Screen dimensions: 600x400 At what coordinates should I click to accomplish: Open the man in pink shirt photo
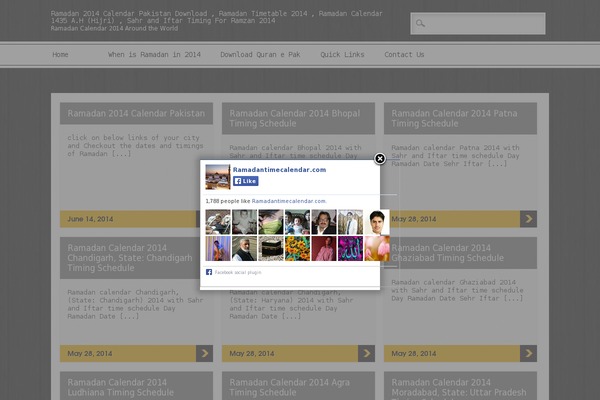(x=324, y=248)
